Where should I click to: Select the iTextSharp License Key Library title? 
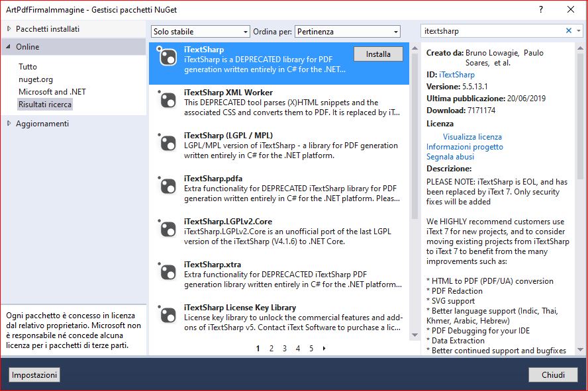coord(240,308)
